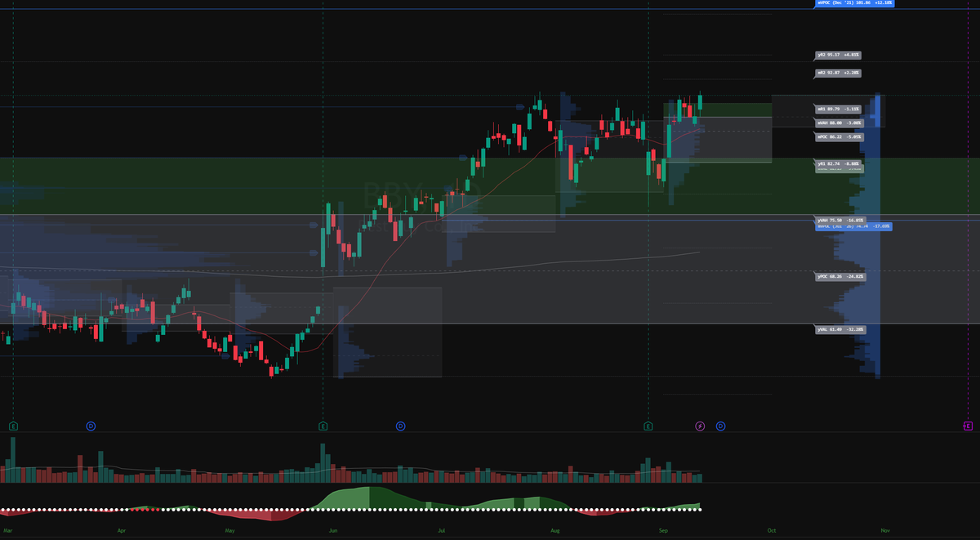Select the mR2 92.87 level label
This screenshot has width=980, height=540.
point(839,74)
